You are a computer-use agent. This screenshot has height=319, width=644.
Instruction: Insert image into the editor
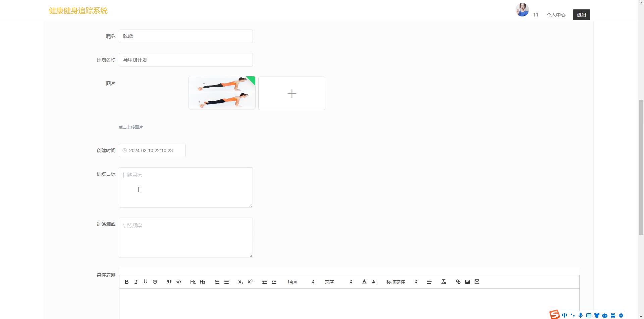pyautogui.click(x=468, y=282)
